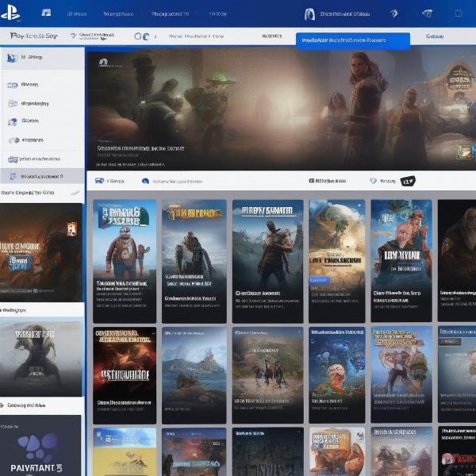Open the 'PAIVRTANE 5' sidebar tile
476x476 pixels.
[40, 446]
